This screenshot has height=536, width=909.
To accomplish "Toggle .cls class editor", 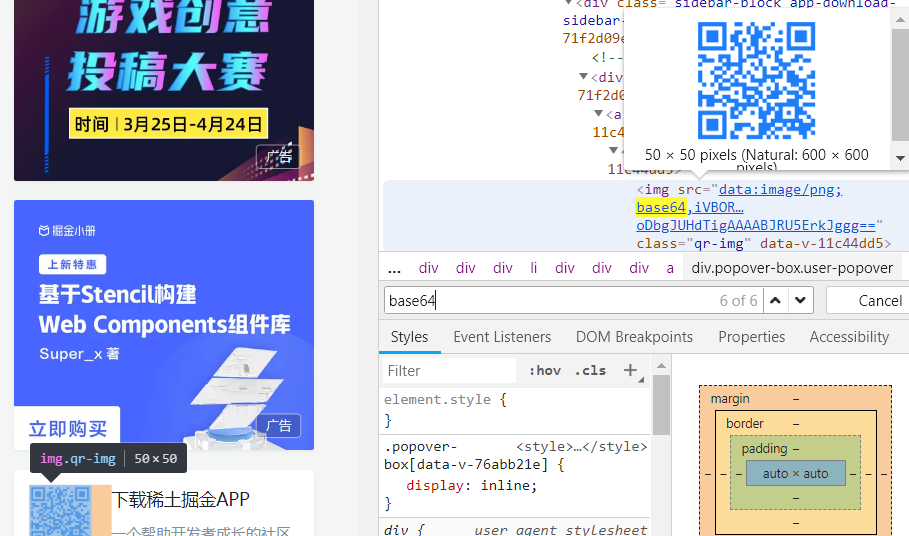I will coord(590,370).
